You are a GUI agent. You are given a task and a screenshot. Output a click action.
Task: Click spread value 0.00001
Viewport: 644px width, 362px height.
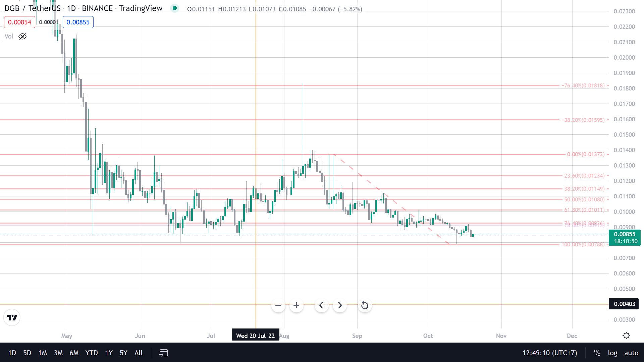(x=49, y=22)
